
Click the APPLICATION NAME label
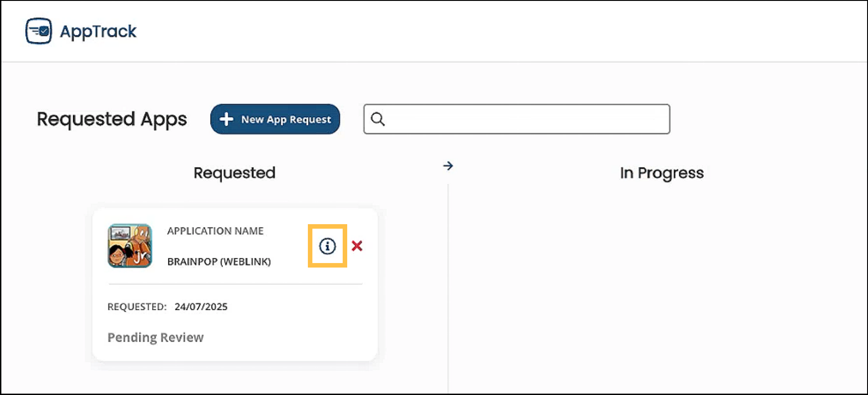coord(215,231)
